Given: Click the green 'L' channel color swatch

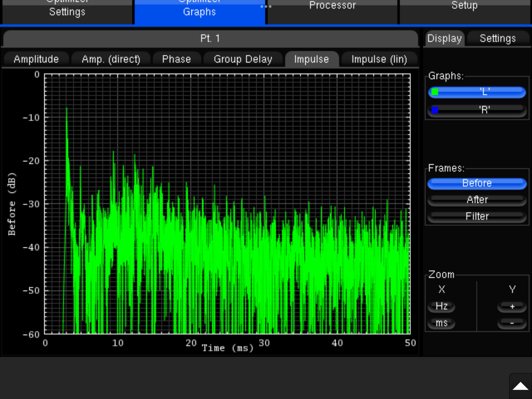Looking at the screenshot, I should tap(435, 92).
